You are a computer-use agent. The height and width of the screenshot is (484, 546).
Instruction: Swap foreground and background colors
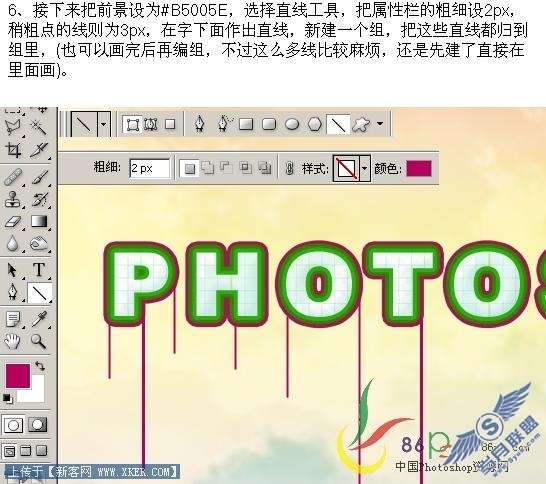click(x=40, y=366)
